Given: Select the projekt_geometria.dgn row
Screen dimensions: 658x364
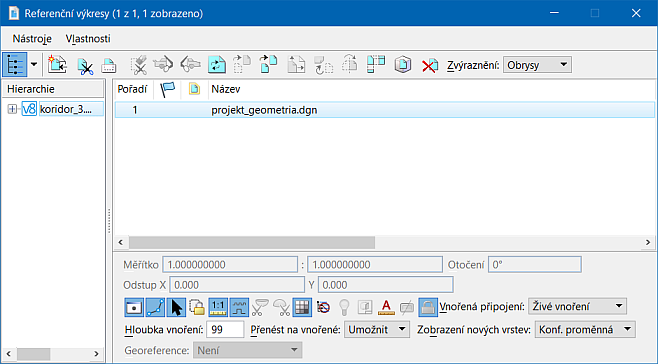Looking at the screenshot, I should point(384,110).
